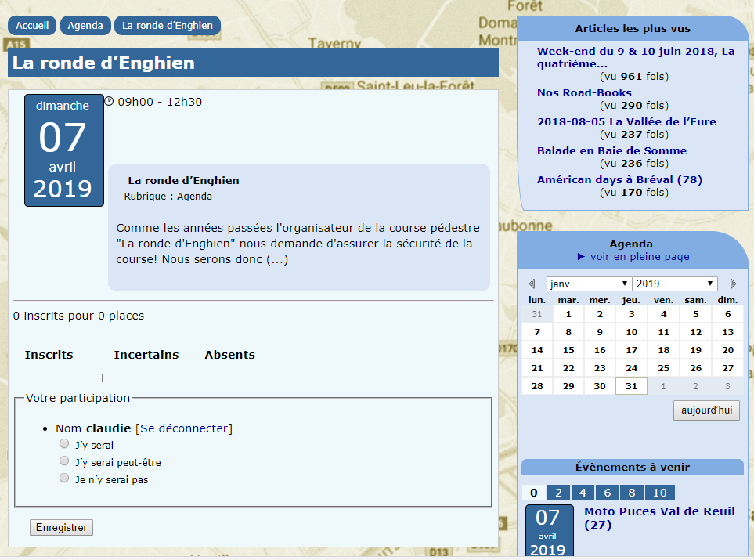Open the month dropdown showing janv.
Screen dimensions: 754x560
(589, 284)
